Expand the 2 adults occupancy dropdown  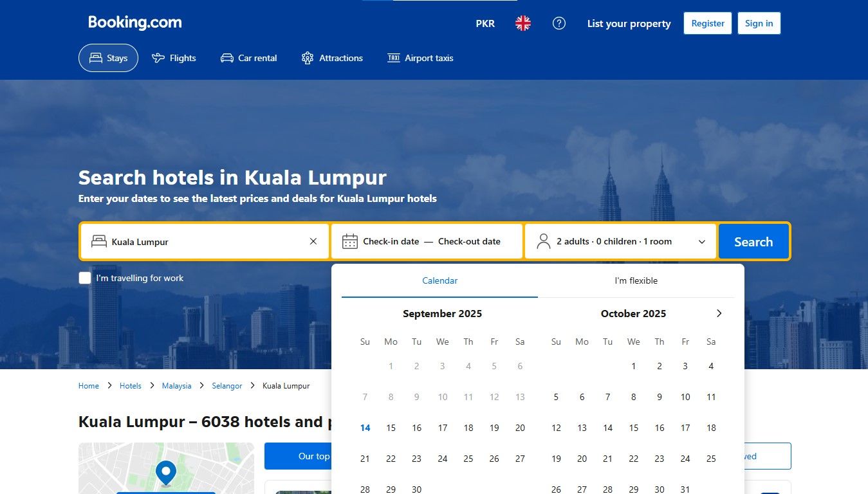pos(620,242)
